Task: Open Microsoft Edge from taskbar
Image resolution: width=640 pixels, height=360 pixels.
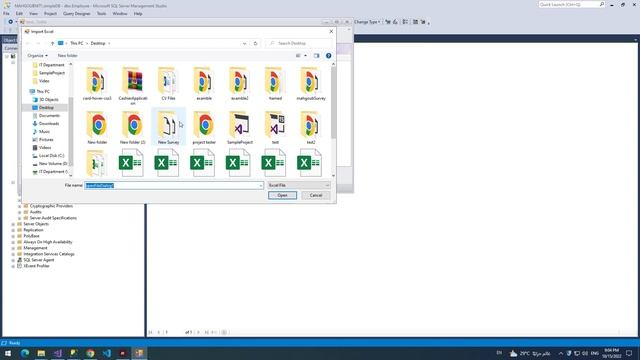Action: pyautogui.click(x=24, y=353)
